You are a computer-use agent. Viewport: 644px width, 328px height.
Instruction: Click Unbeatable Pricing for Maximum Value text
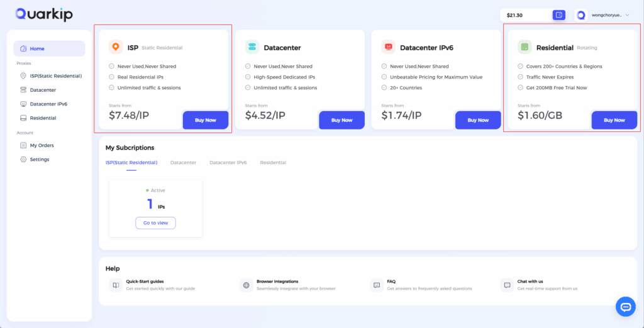pos(436,77)
